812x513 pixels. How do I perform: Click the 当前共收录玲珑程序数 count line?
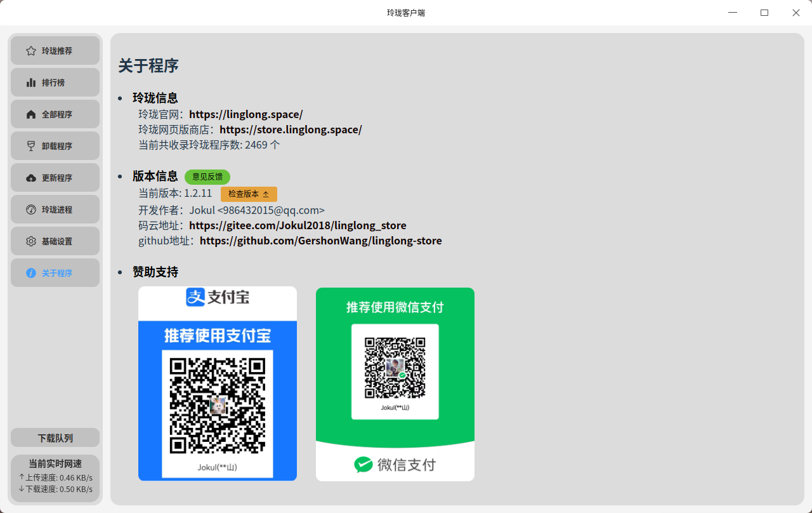tap(209, 145)
